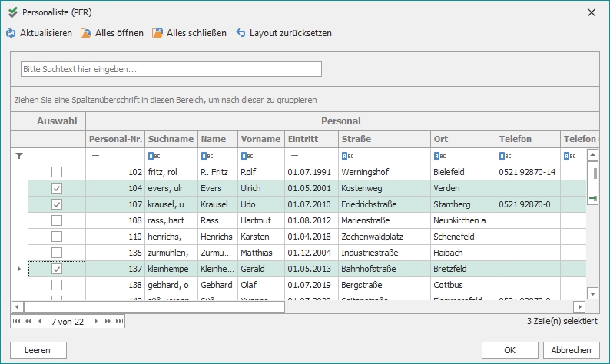Viewport: 610px width, 364px height.
Task: Open filter operator for Ort column
Action: click(x=438, y=156)
